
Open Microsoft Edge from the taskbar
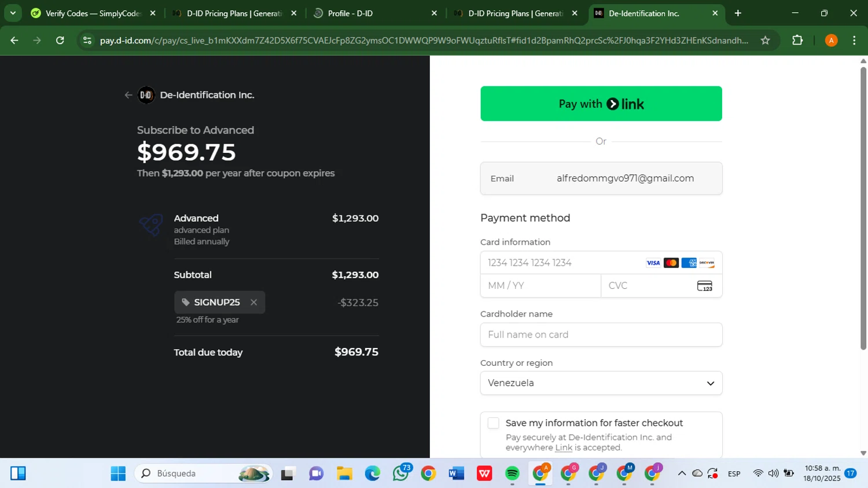click(372, 474)
